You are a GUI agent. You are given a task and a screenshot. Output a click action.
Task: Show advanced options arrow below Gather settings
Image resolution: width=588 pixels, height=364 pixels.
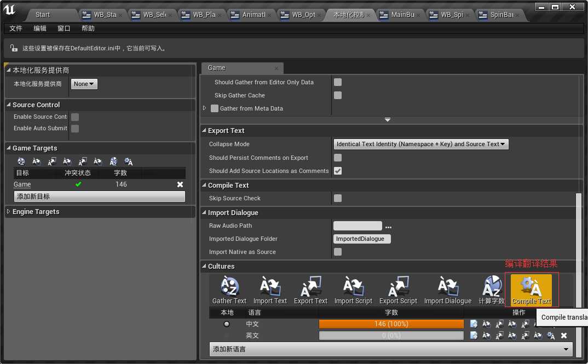[x=388, y=119]
